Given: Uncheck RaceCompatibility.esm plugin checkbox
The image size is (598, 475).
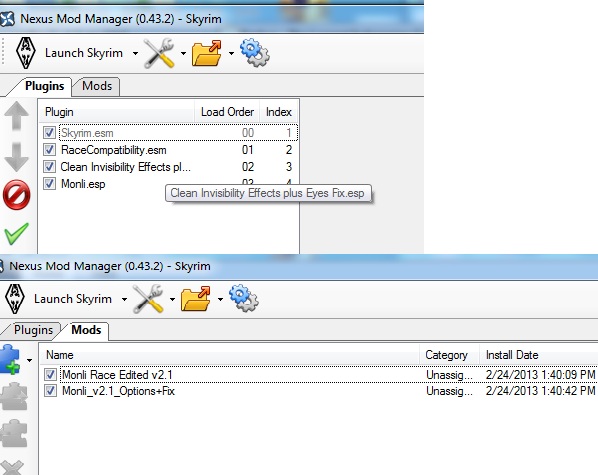Looking at the screenshot, I should [x=49, y=150].
